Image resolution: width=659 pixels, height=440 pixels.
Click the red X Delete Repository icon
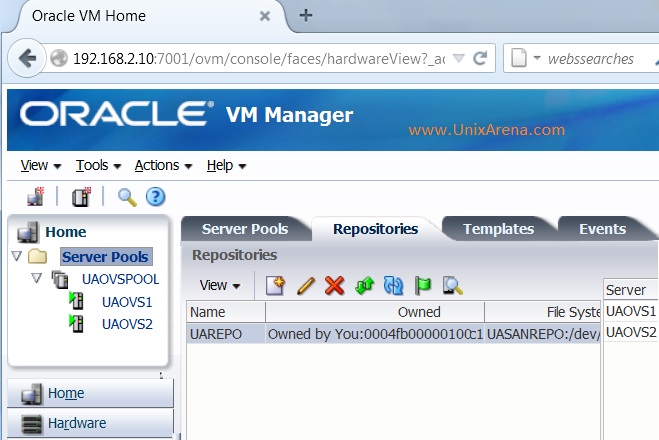click(x=335, y=286)
